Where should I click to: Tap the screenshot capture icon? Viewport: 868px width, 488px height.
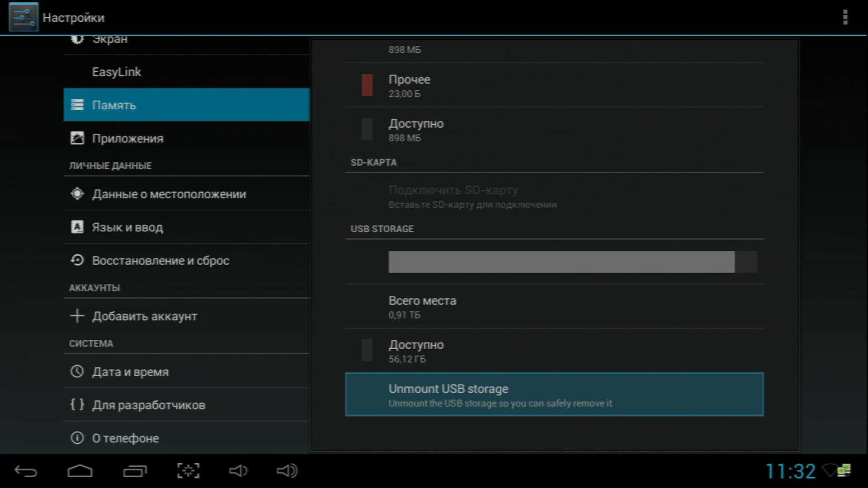tap(188, 471)
